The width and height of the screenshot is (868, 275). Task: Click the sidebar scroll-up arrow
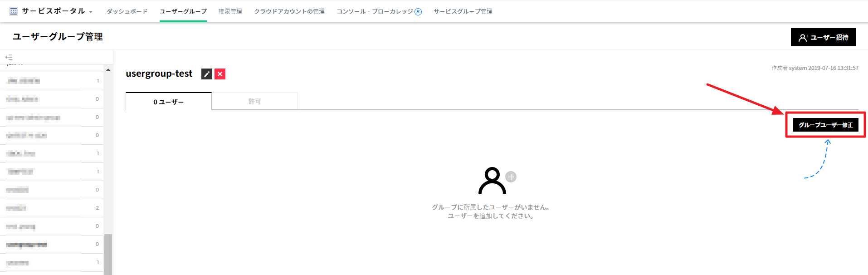click(x=108, y=70)
